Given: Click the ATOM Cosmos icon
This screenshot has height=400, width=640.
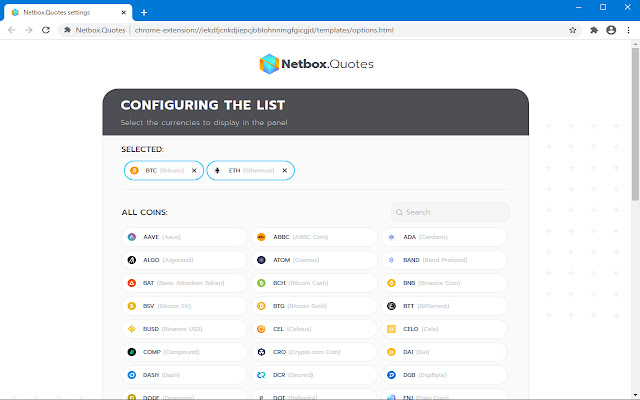Looking at the screenshot, I should (x=261, y=260).
